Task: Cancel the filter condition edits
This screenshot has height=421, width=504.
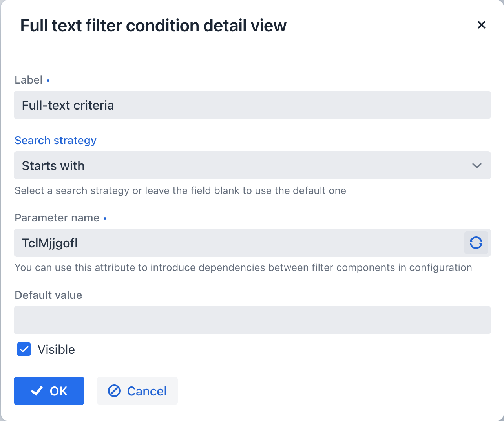Action: (137, 391)
